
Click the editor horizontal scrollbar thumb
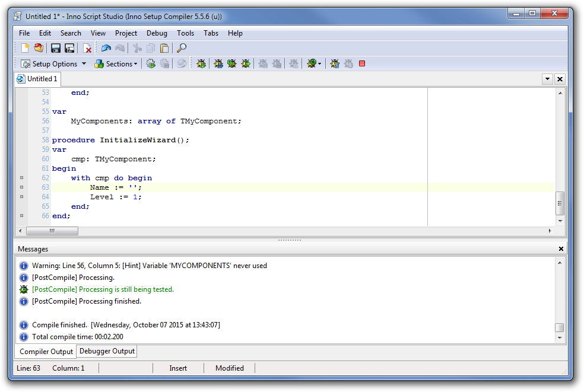(x=52, y=231)
